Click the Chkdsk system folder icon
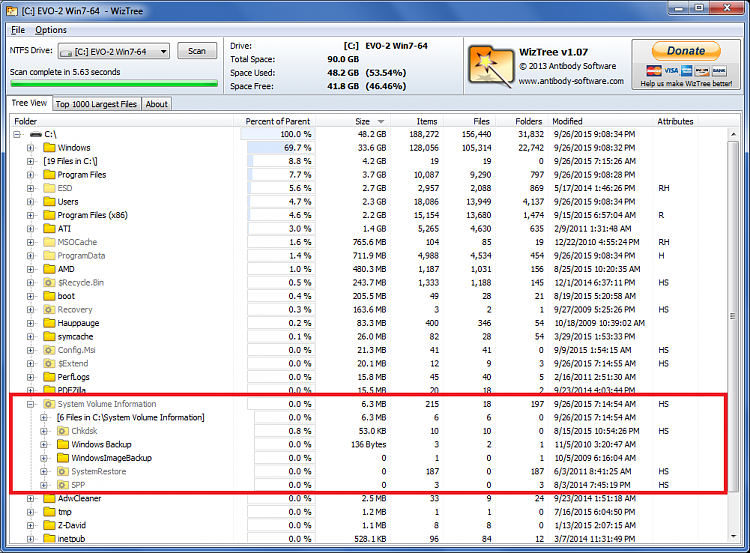The height and width of the screenshot is (553, 750). [63, 431]
